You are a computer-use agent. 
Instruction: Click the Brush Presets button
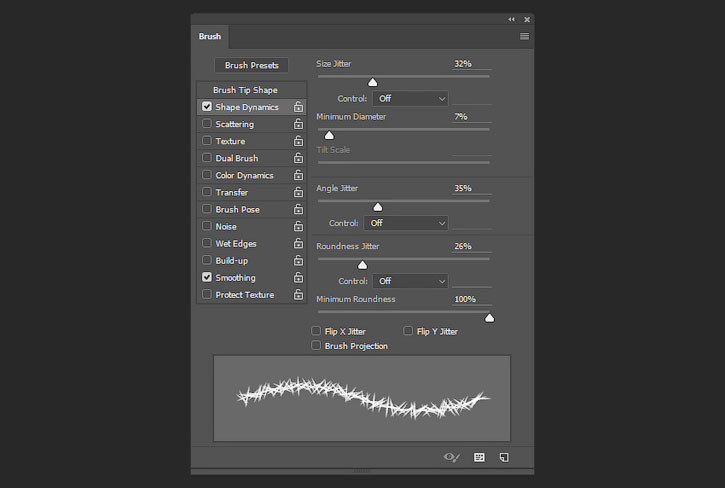(252, 65)
